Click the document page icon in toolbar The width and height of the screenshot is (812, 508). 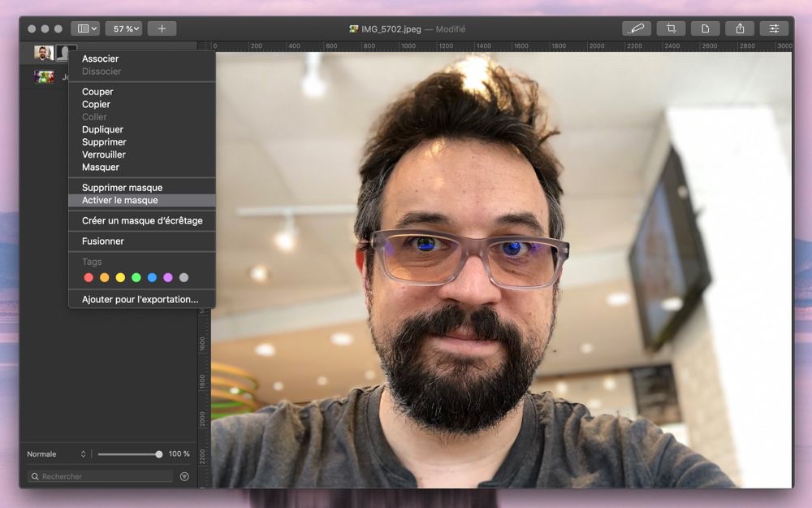point(705,28)
